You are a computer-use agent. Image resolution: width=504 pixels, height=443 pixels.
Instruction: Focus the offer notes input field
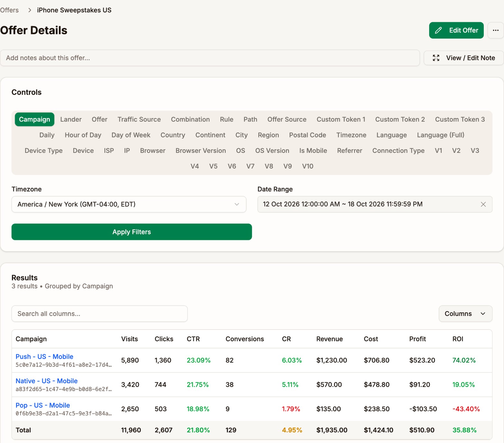[x=210, y=58]
